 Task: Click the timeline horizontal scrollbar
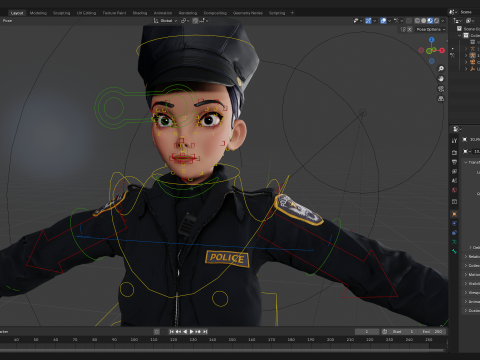pos(222,350)
